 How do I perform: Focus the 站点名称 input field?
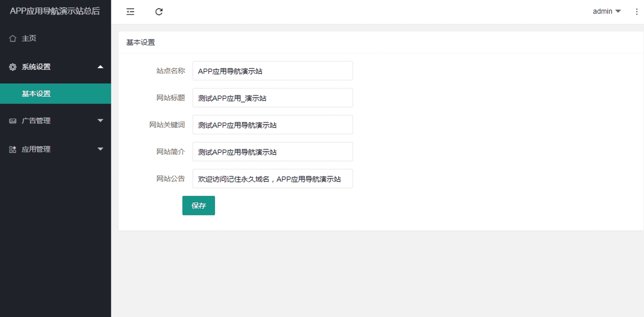273,71
